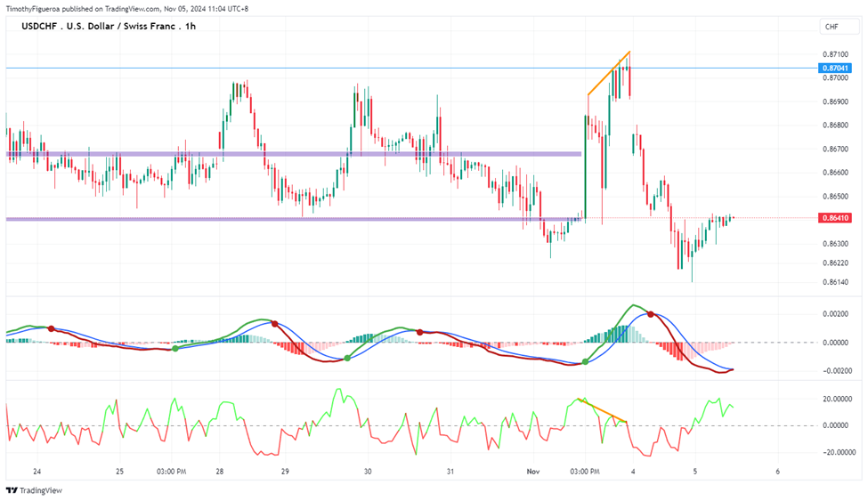Click the Nov label on time axis

pyautogui.click(x=533, y=472)
